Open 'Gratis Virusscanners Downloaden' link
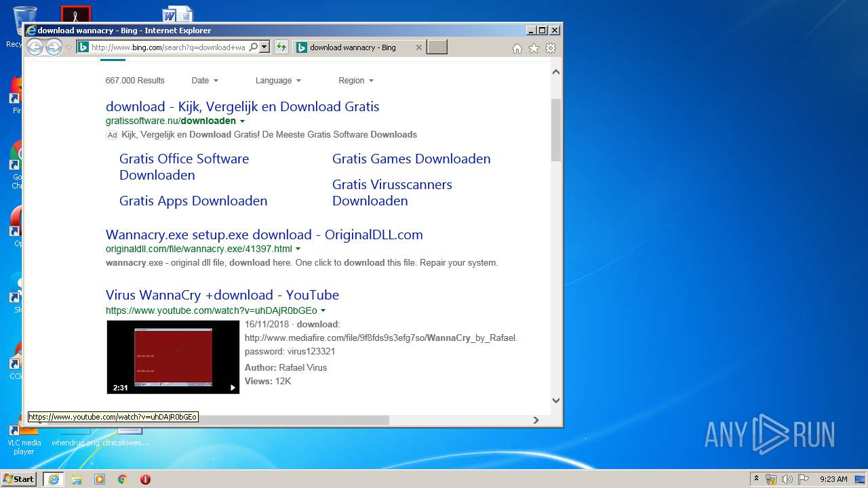 [392, 192]
